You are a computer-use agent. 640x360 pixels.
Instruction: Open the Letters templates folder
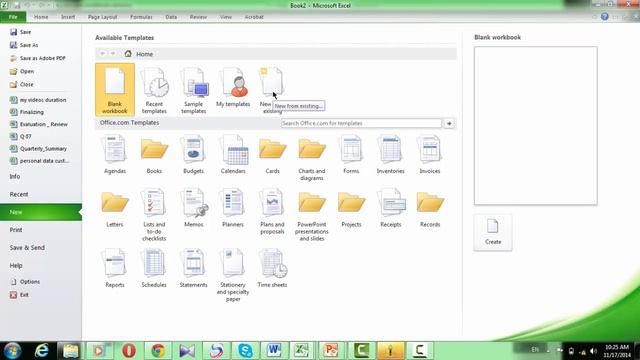[115, 208]
